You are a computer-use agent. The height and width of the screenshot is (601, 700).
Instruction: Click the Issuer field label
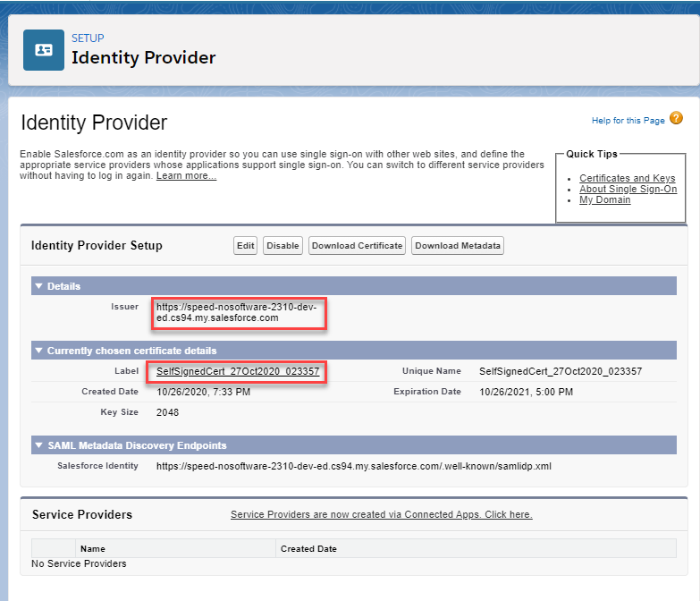(124, 307)
